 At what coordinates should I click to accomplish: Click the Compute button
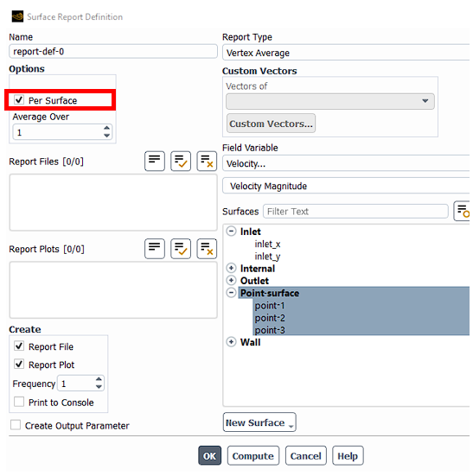(253, 455)
